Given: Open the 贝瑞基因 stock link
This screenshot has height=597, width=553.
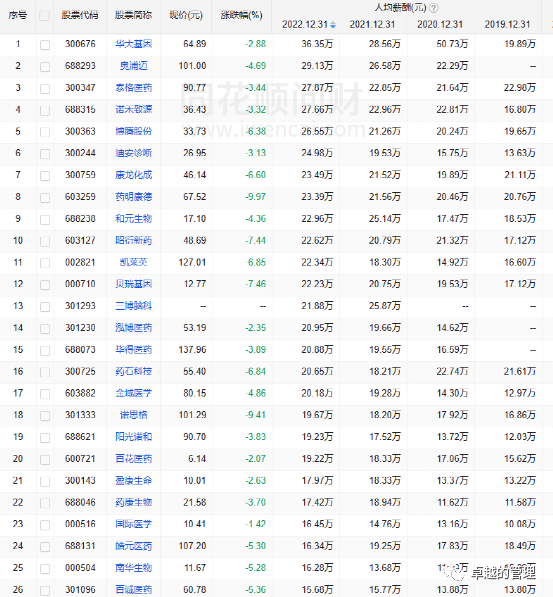Looking at the screenshot, I should coord(134,284).
